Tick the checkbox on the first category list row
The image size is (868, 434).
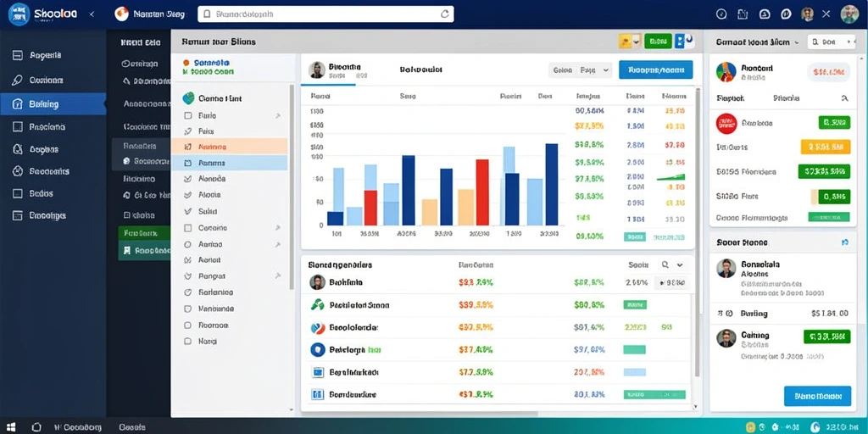coord(187,115)
